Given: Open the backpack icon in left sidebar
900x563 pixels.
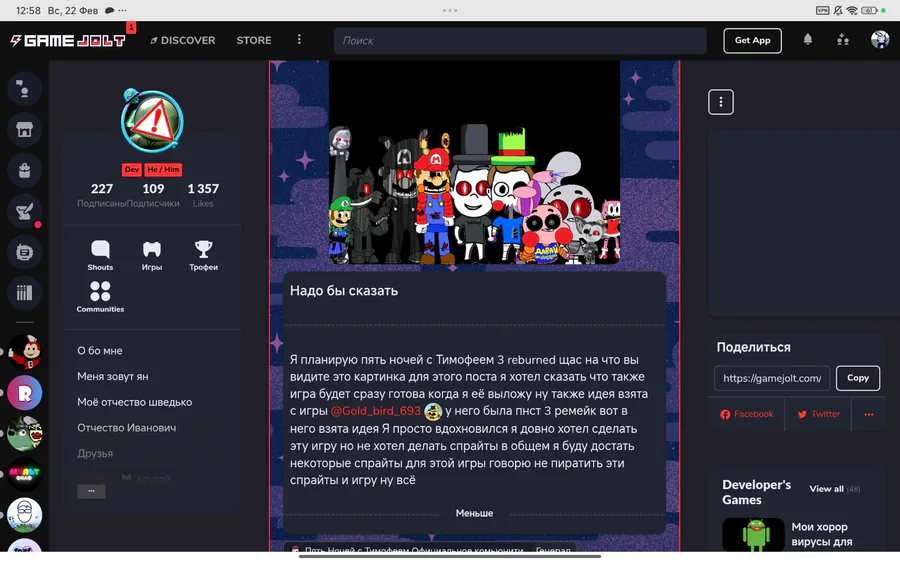Looking at the screenshot, I should click(x=24, y=170).
